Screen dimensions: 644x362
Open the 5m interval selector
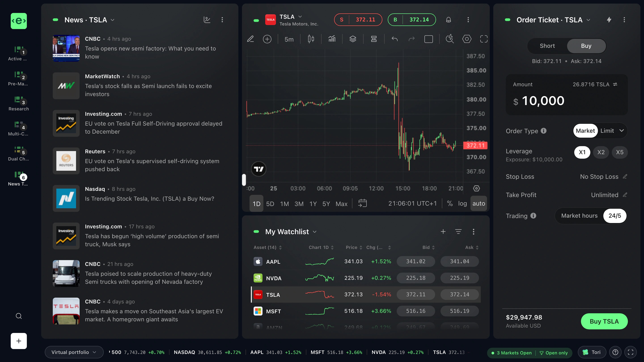(289, 39)
